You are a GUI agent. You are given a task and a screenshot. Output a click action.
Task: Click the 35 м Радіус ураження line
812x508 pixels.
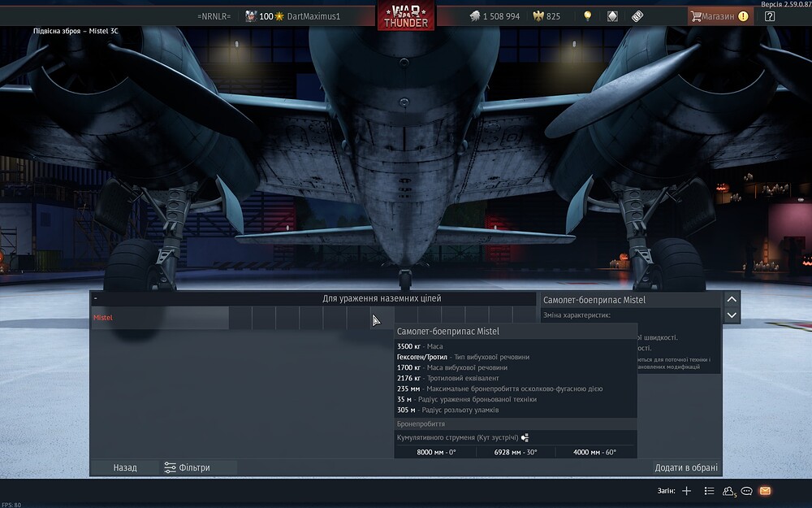pyautogui.click(x=467, y=399)
